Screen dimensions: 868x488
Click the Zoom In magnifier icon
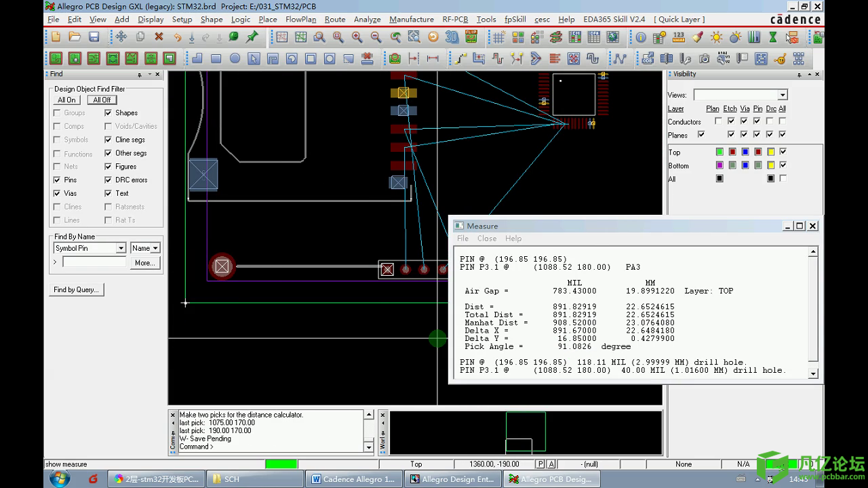click(x=357, y=37)
